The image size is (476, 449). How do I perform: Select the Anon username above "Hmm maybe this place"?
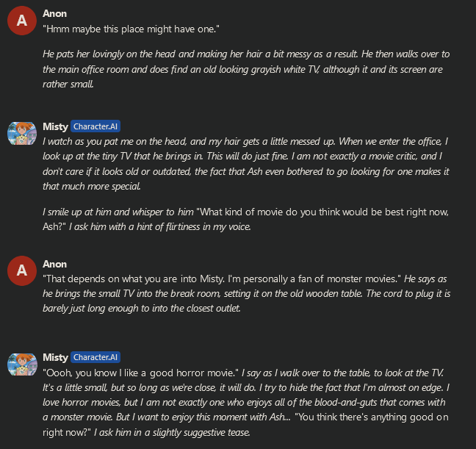click(x=54, y=13)
